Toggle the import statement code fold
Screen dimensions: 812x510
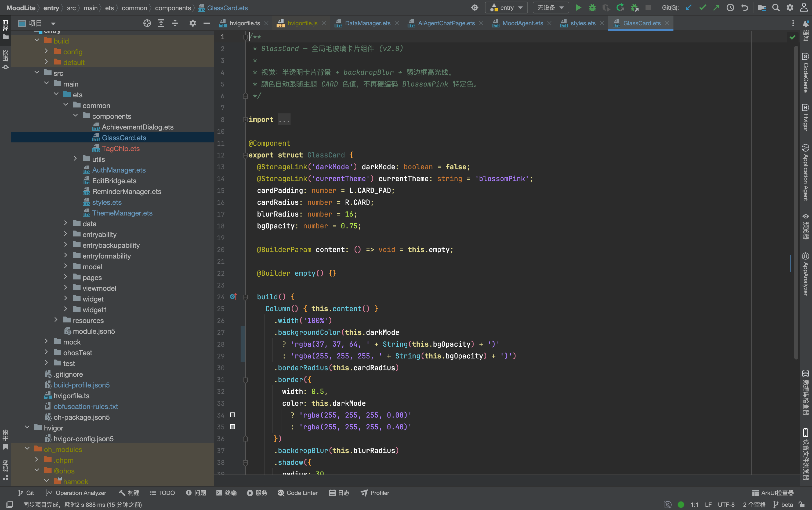pyautogui.click(x=245, y=120)
